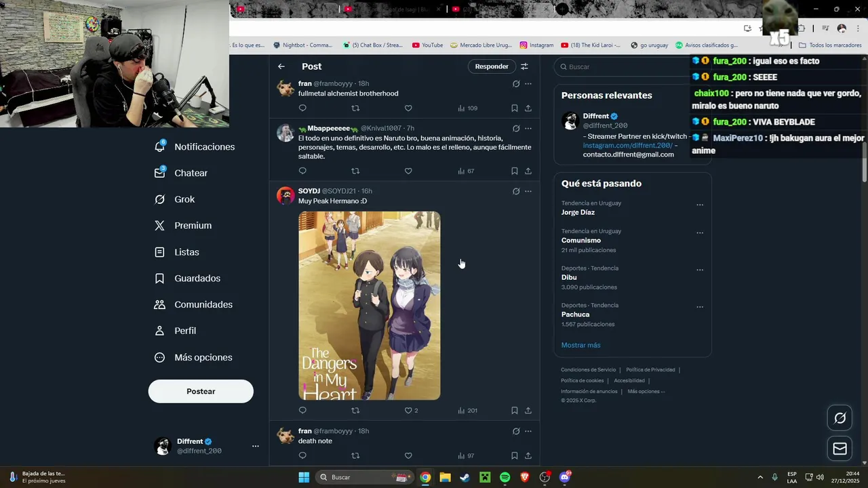Open Chatear in the sidebar
868x488 pixels.
181,173
